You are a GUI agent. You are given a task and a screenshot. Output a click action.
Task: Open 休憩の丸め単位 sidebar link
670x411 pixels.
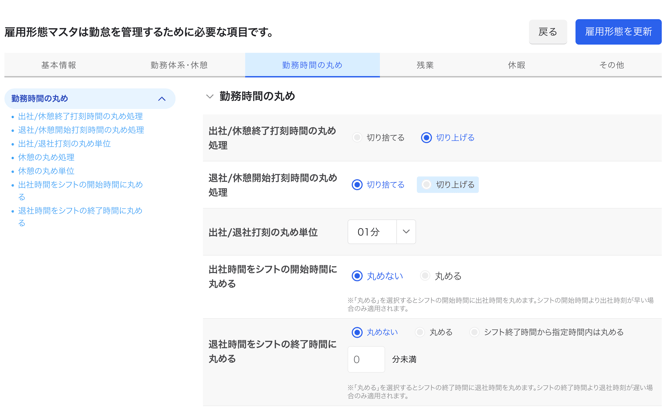point(46,171)
